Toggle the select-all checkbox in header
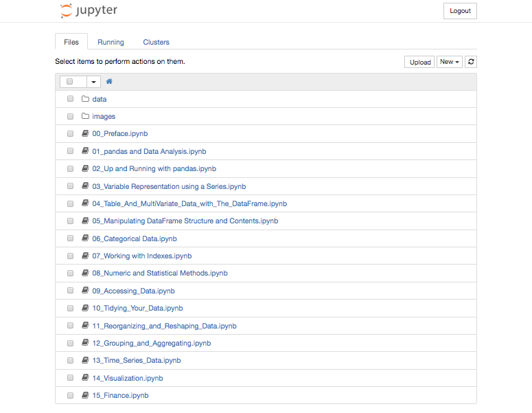The height and width of the screenshot is (413, 532). click(70, 82)
